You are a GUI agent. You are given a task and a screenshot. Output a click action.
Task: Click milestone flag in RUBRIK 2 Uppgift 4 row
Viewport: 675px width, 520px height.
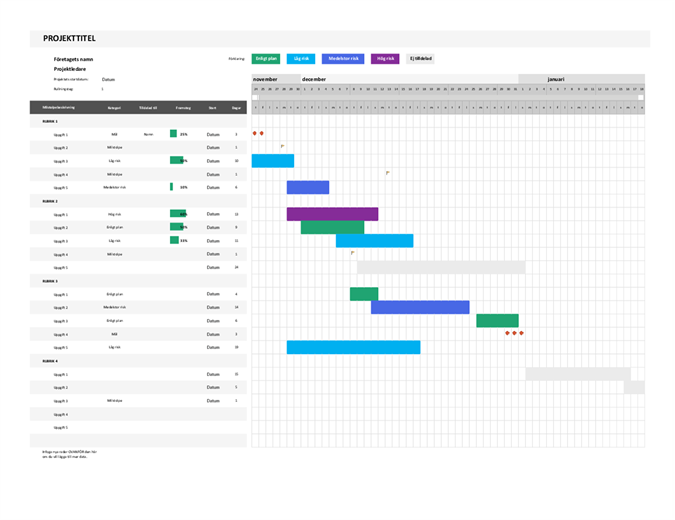353,253
